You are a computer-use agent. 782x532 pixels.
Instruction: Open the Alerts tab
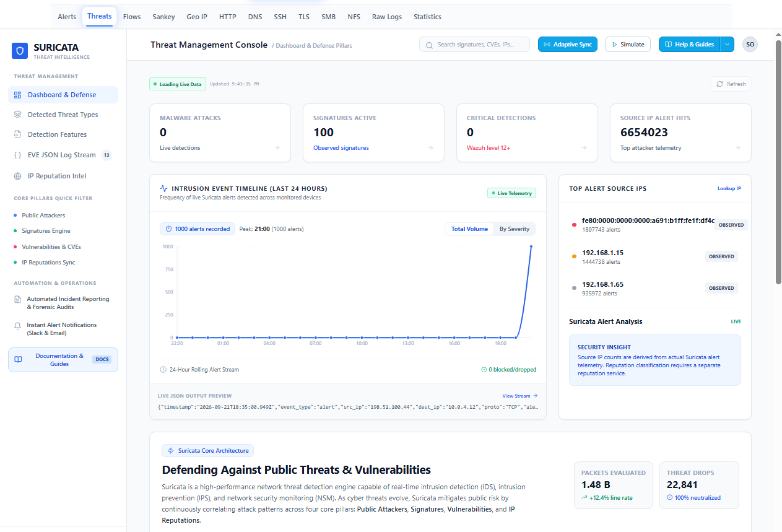(67, 17)
